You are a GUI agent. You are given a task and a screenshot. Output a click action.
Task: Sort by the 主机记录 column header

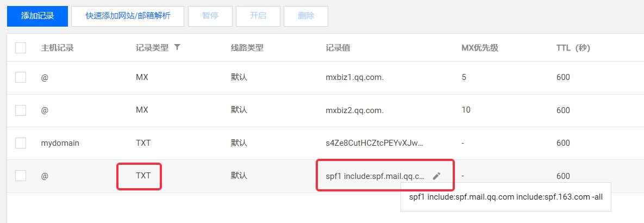tap(57, 48)
